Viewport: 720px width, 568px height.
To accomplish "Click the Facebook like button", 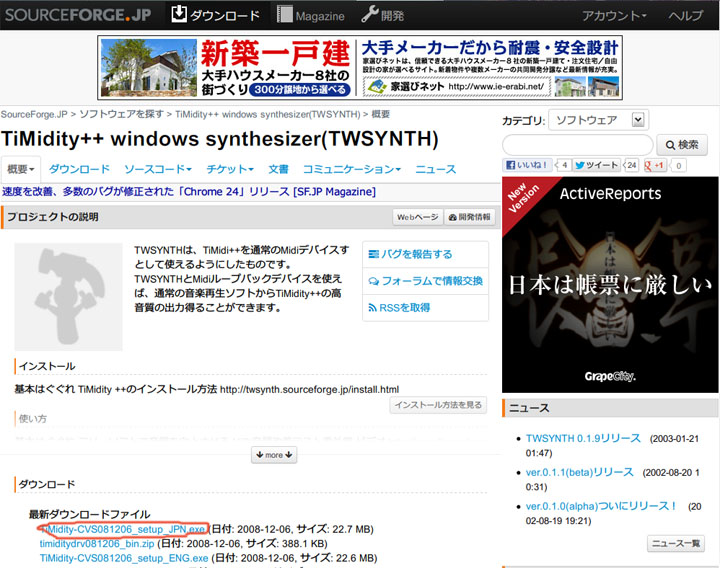I will click(527, 165).
